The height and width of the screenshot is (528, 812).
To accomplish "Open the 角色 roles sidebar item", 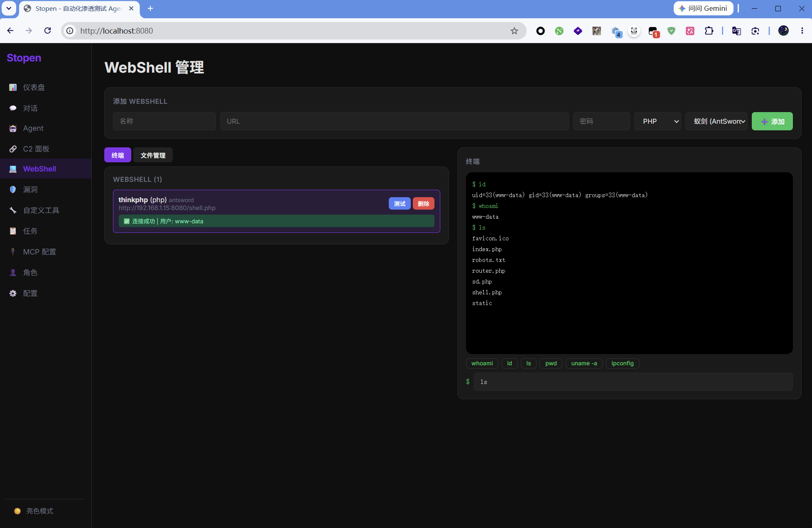I will 46,272.
